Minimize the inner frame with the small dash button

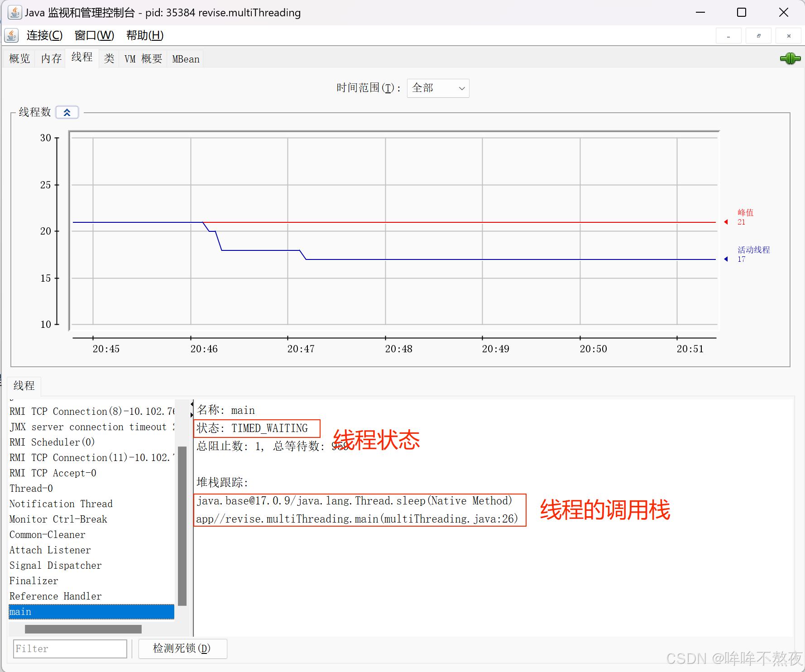pyautogui.click(x=728, y=36)
